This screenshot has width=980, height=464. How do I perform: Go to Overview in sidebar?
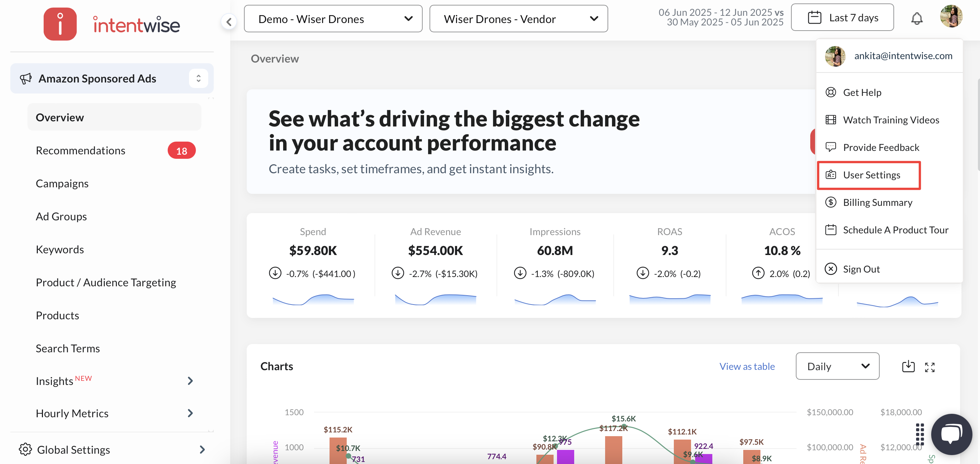114,117
